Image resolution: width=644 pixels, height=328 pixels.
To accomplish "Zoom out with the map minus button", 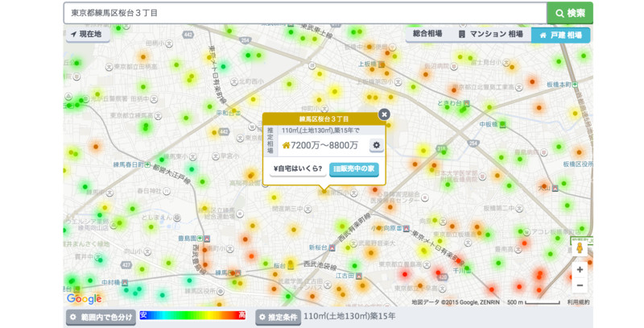I will click(x=580, y=285).
